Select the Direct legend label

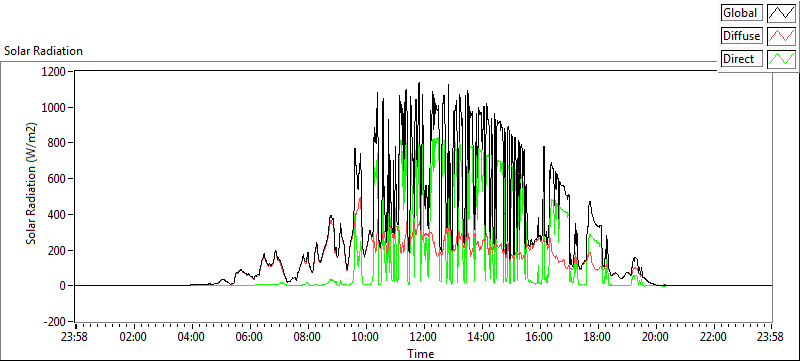(742, 59)
